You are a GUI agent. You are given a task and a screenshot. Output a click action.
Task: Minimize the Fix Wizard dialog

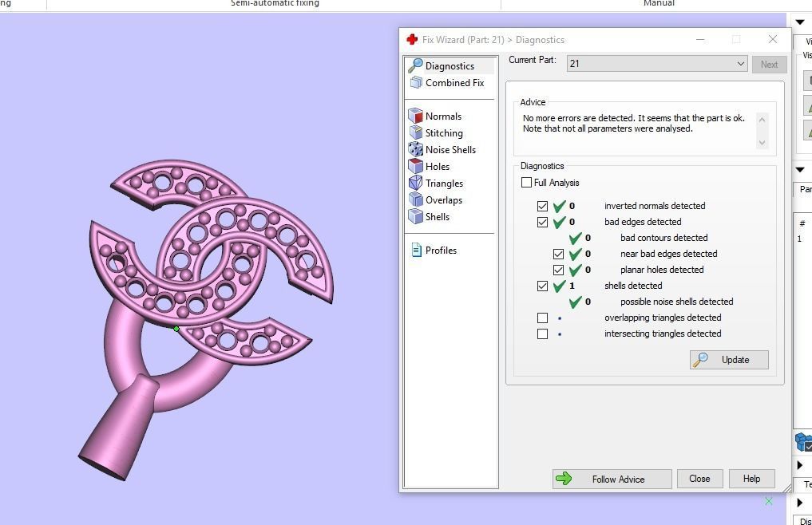point(700,39)
